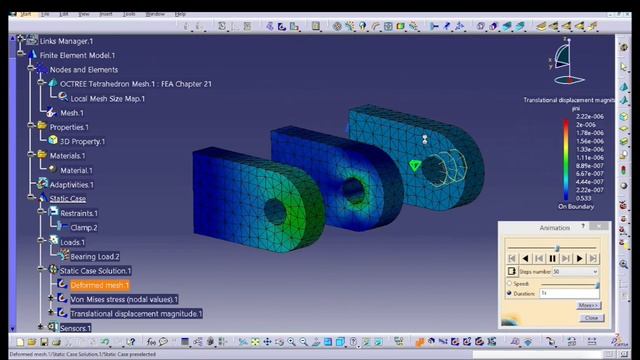
Task: Click the Open file folder icon
Action: point(32,342)
